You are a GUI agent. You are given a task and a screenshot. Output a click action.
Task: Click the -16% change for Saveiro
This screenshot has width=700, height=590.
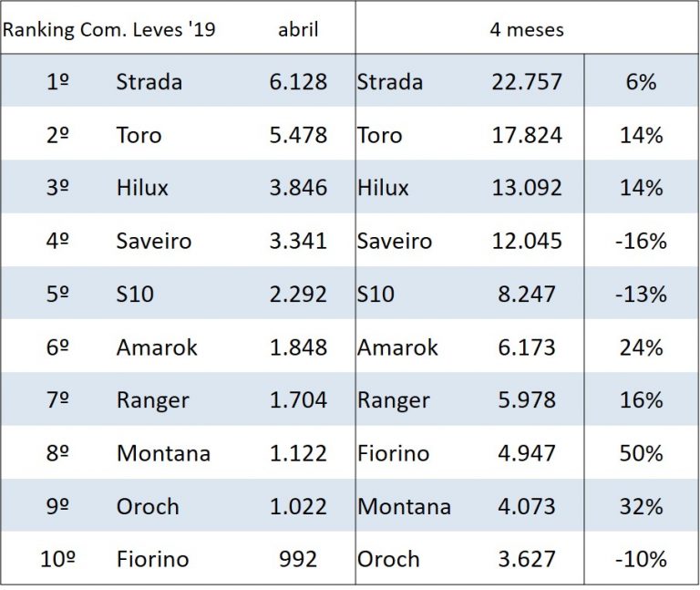642,241
